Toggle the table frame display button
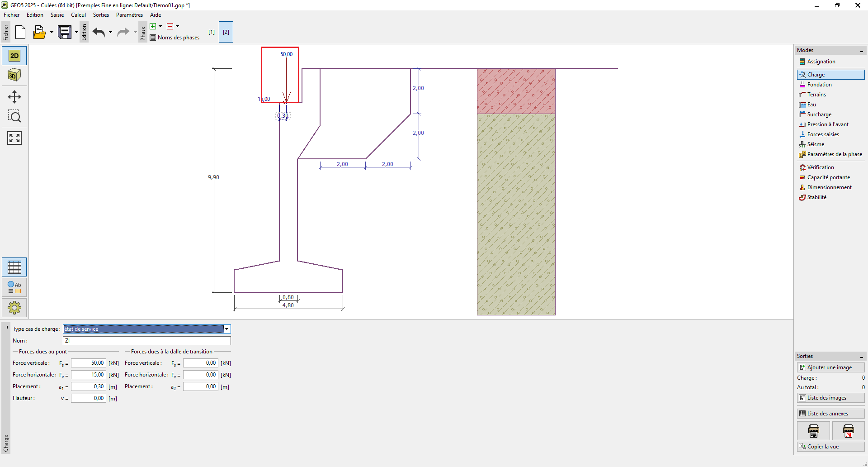The width and height of the screenshot is (868, 467). coord(14,267)
